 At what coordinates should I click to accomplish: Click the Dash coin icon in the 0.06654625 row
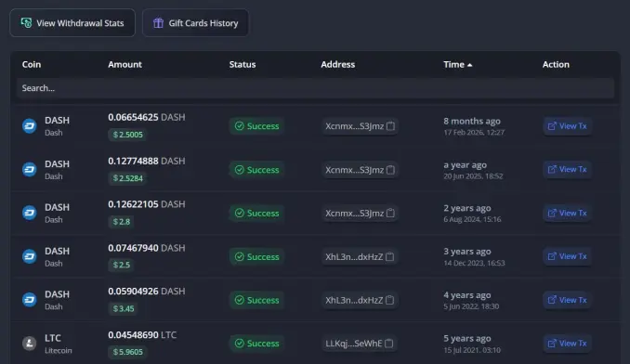(x=30, y=126)
